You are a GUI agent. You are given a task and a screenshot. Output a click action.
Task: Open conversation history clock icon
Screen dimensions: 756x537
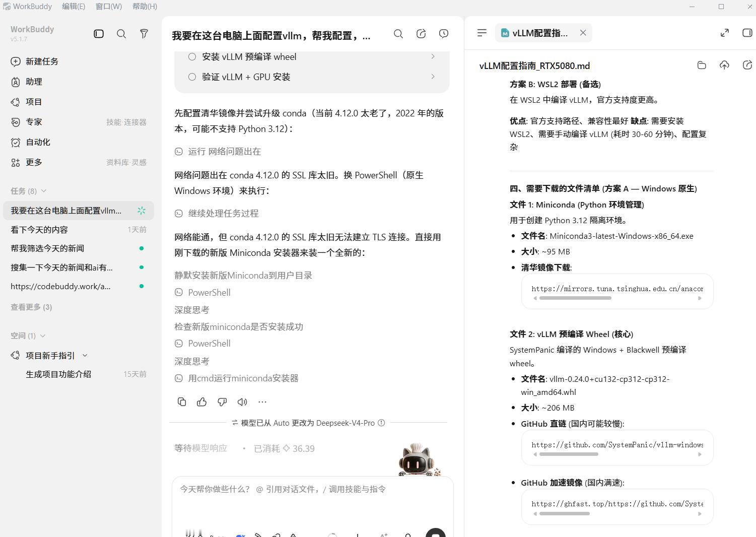(444, 34)
